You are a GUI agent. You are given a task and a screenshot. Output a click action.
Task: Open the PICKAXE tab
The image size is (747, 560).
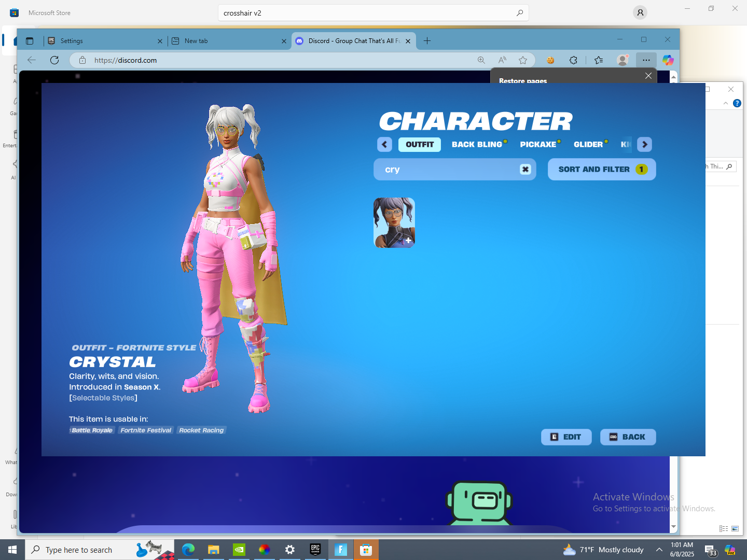[538, 145]
